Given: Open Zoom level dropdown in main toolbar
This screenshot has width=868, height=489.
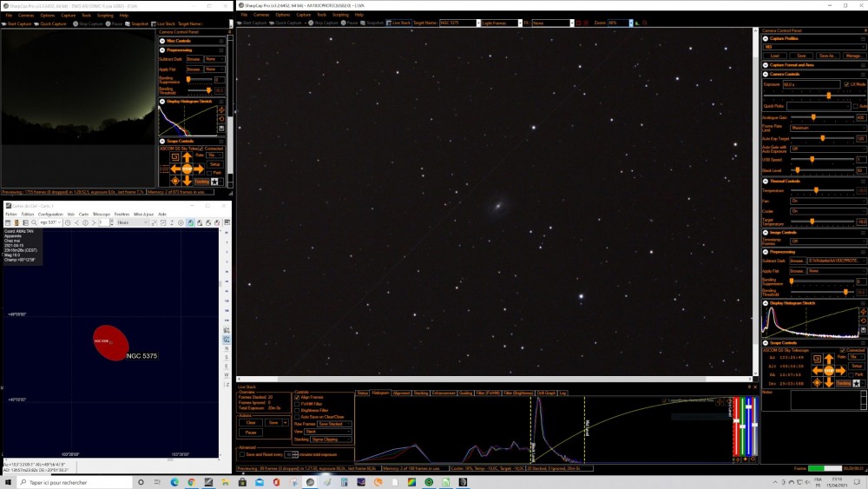Looking at the screenshot, I should click(x=630, y=23).
